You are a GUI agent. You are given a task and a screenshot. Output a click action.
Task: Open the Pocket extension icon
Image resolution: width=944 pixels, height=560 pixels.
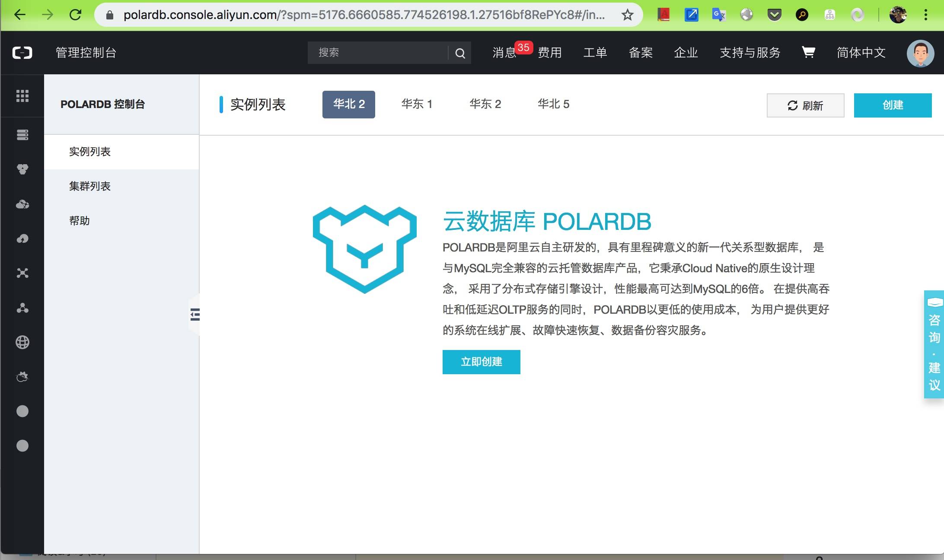[774, 16]
